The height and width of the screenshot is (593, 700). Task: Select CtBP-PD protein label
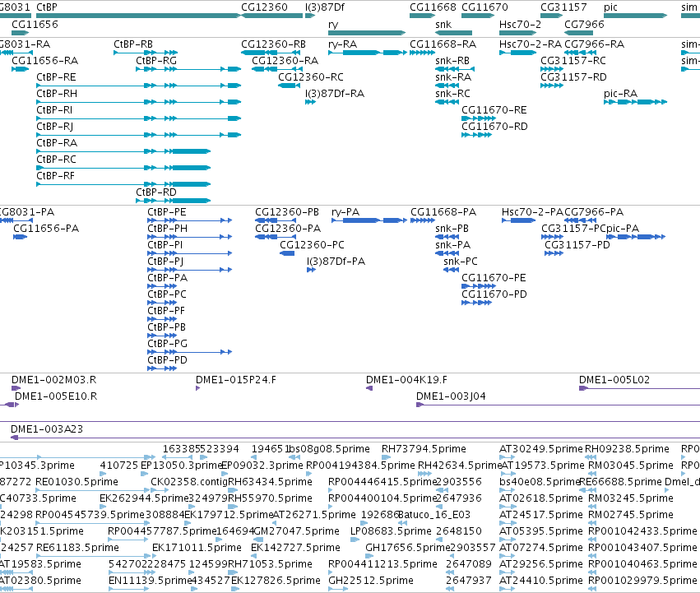pos(168,360)
